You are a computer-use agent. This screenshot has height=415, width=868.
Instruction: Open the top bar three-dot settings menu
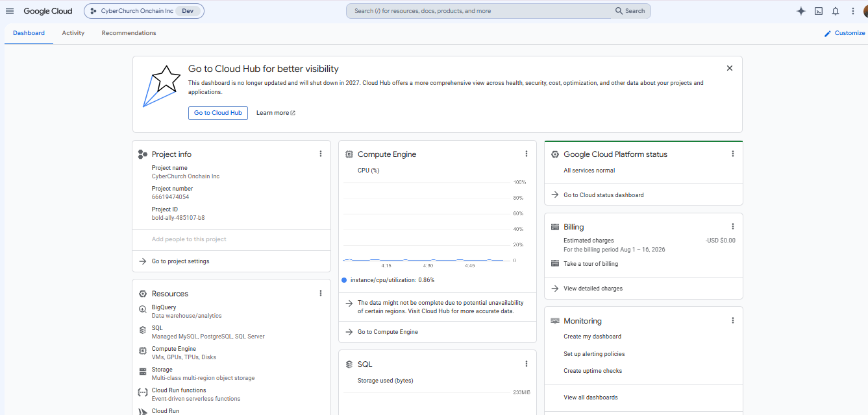pyautogui.click(x=853, y=11)
